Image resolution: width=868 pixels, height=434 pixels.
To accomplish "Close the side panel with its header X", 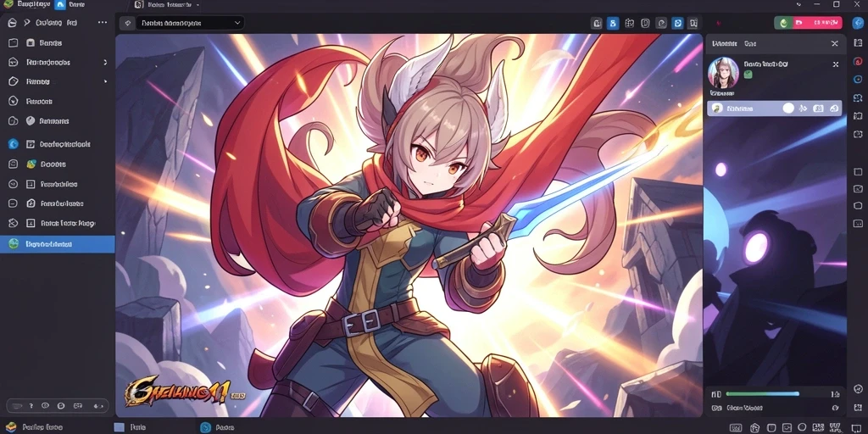I will tap(835, 43).
